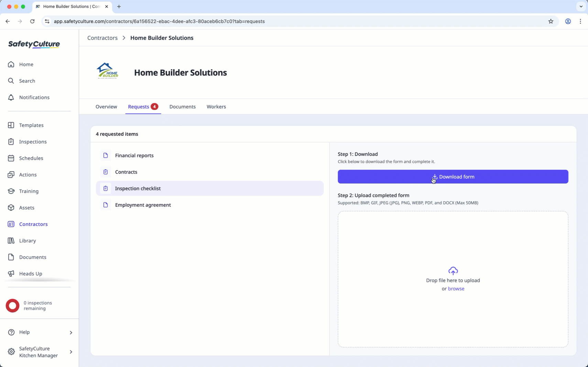This screenshot has height=367, width=588.
Task: Open Search in the sidebar
Action: coord(27,81)
